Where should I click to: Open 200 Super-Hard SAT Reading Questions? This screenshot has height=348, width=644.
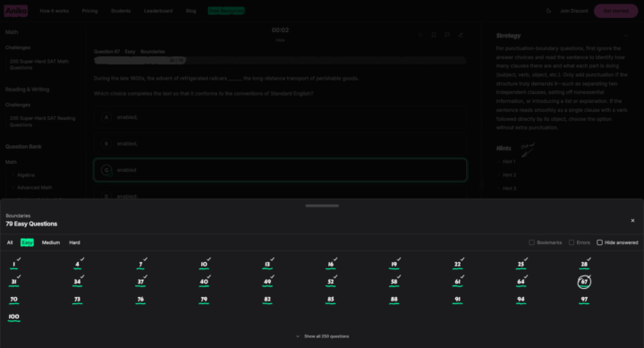point(42,122)
